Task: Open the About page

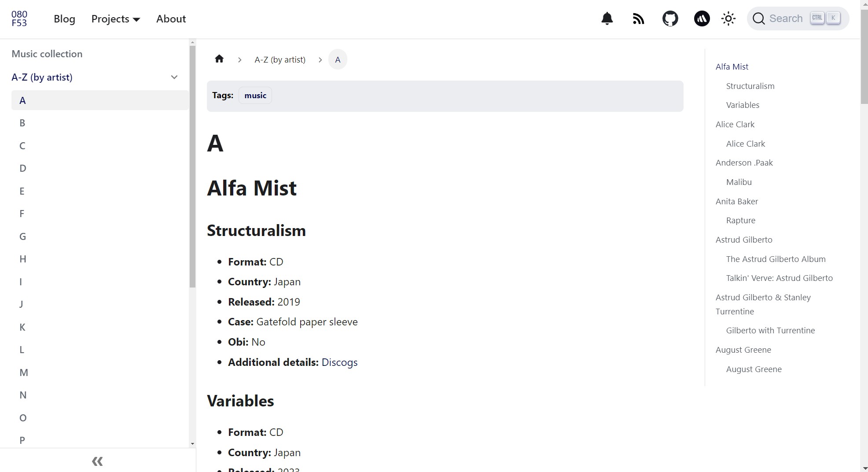Action: coord(171,19)
